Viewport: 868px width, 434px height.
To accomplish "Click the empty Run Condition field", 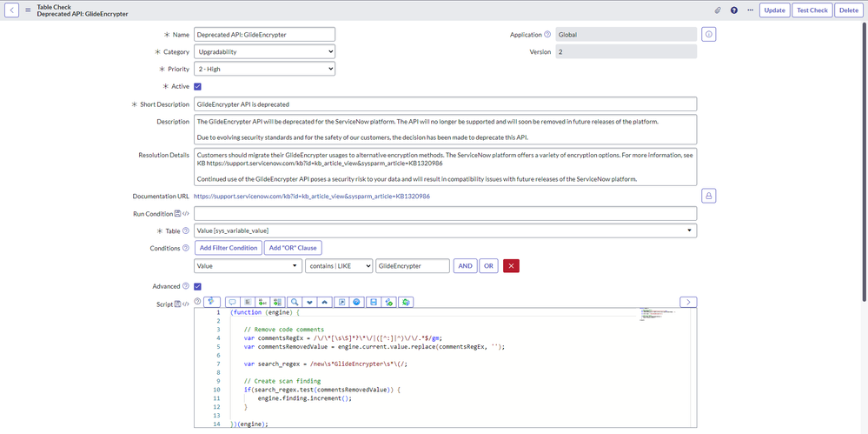I will [x=446, y=213].
